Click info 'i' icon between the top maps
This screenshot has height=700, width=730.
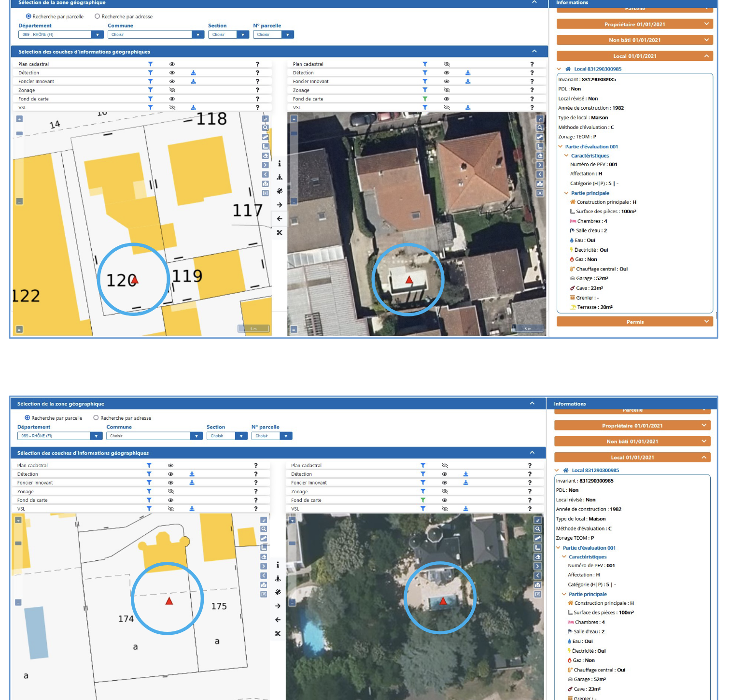click(x=280, y=164)
